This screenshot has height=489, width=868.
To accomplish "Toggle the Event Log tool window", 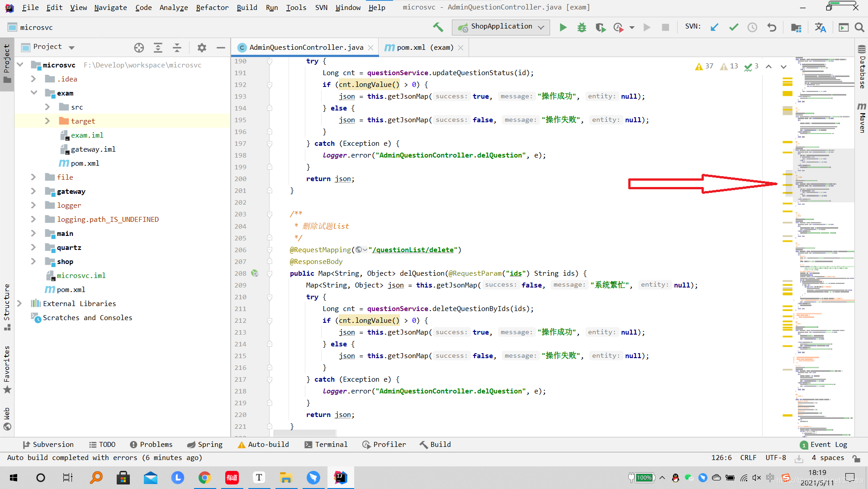I will coord(824,445).
